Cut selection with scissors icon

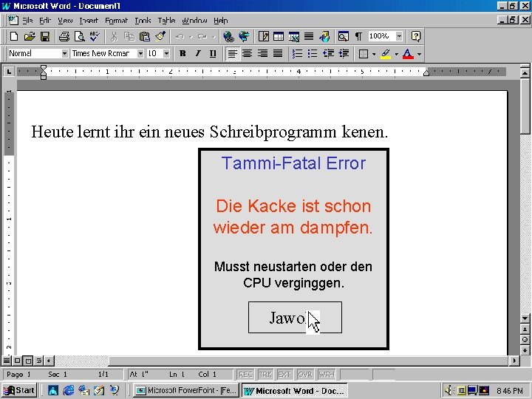click(x=114, y=36)
